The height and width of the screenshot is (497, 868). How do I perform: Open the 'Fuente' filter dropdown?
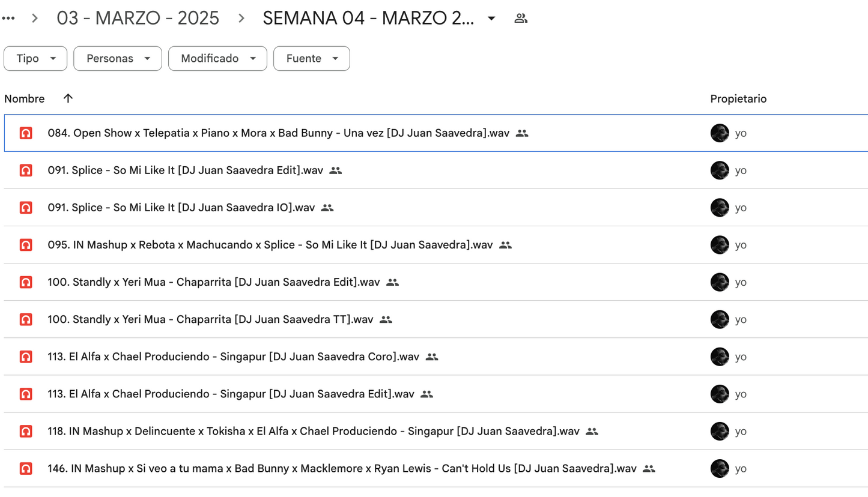click(x=311, y=58)
